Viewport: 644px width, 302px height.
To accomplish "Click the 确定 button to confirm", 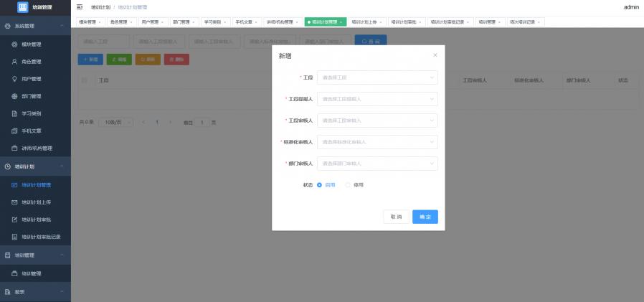I will click(x=425, y=217).
